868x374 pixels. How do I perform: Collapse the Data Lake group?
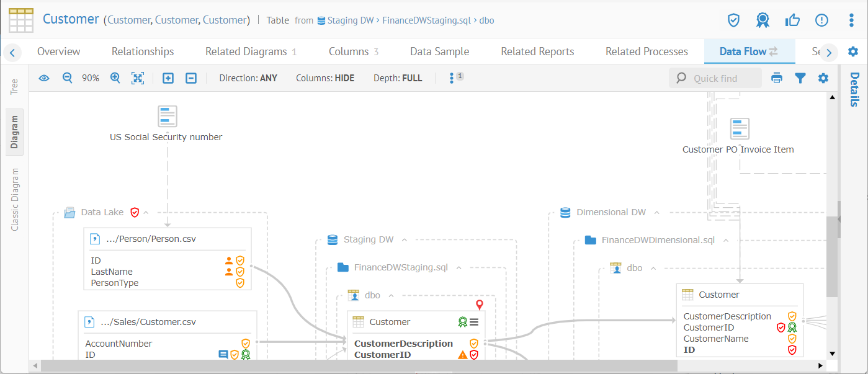[x=146, y=212]
